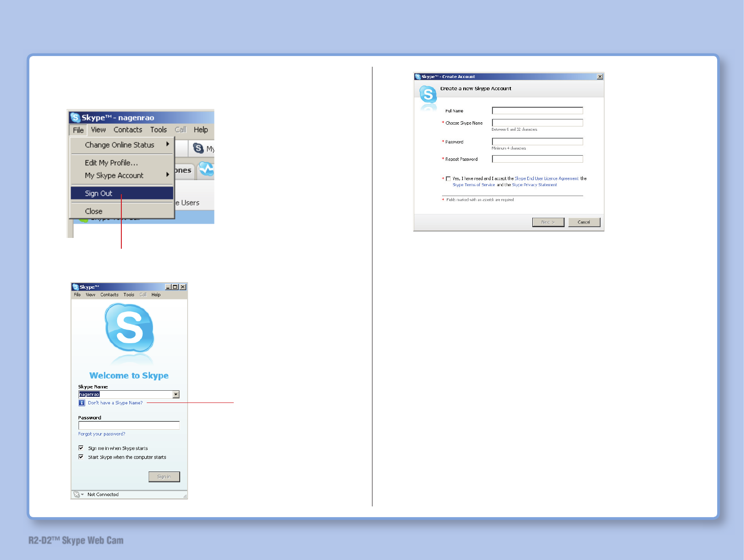Open the Skype Terms of Service link
The height and width of the screenshot is (560, 744).
[x=474, y=185]
